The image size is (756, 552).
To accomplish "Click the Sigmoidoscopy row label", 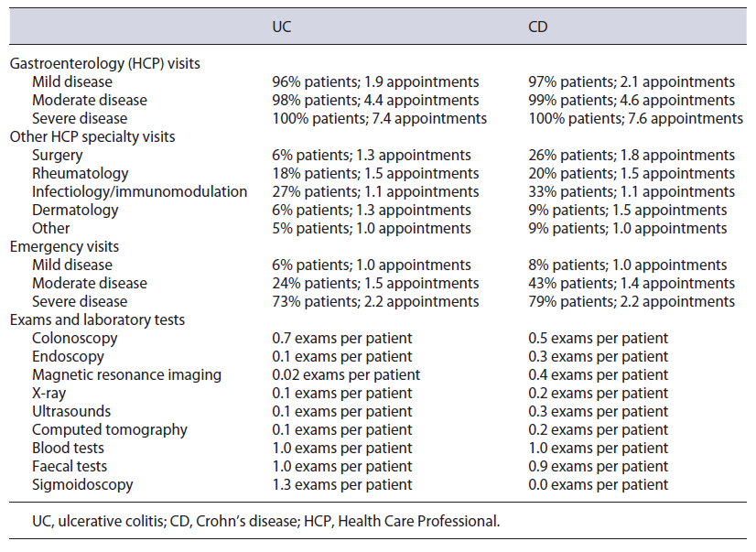I will pos(82,485).
